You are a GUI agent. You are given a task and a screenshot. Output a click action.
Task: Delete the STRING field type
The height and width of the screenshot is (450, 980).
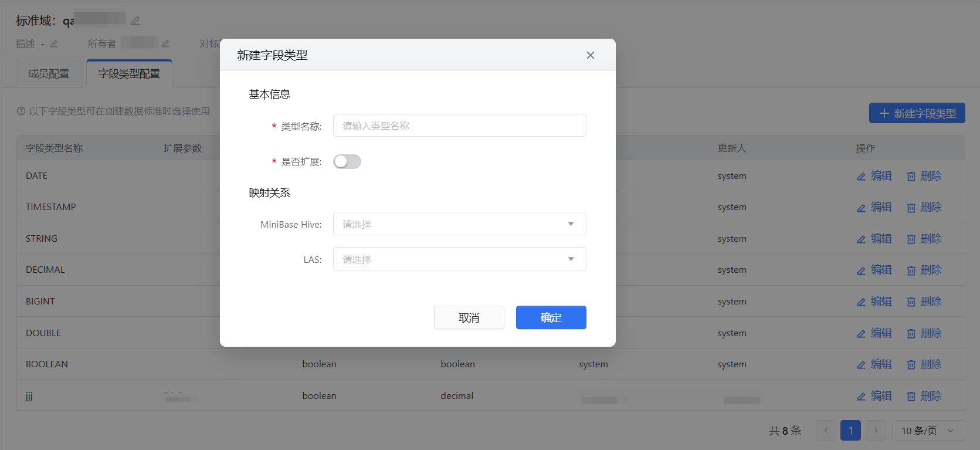(x=924, y=239)
